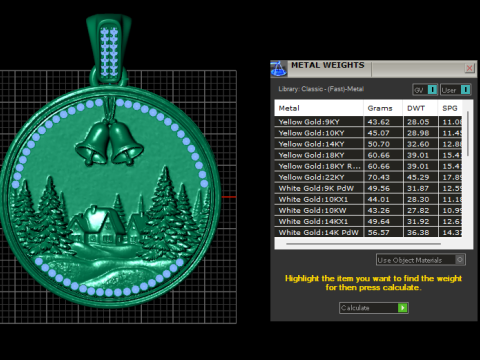
Task: Click the 45.29 DWT value
Action: [x=418, y=177]
